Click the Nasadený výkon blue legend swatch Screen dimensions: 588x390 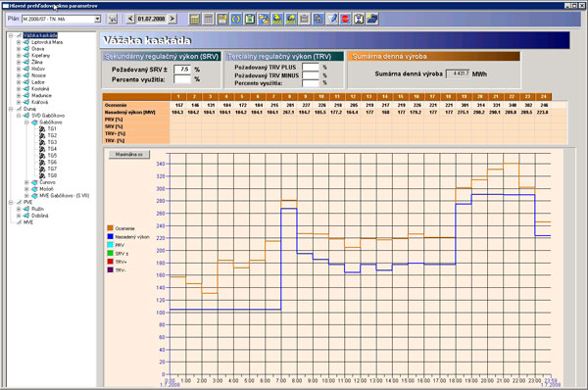pos(110,236)
